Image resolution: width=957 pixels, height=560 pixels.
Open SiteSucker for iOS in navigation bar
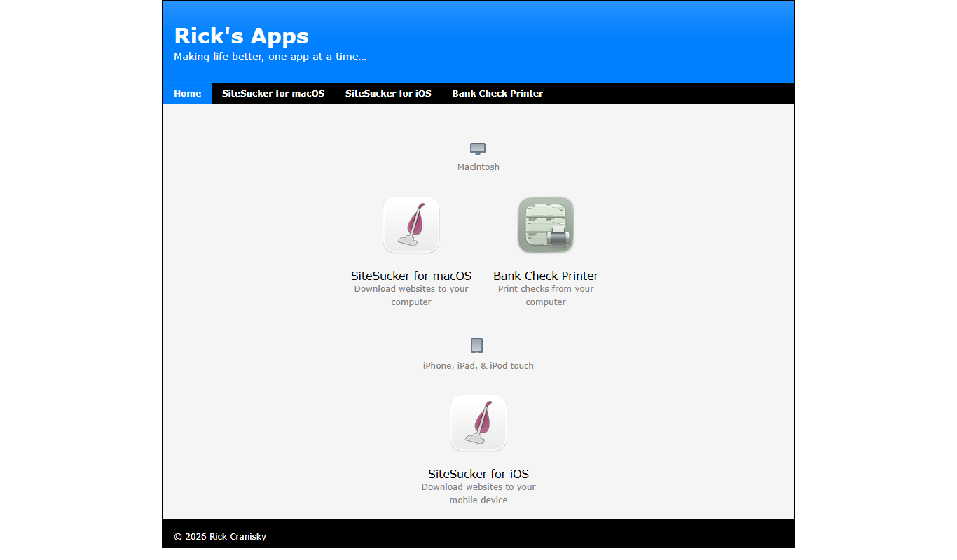tap(388, 93)
